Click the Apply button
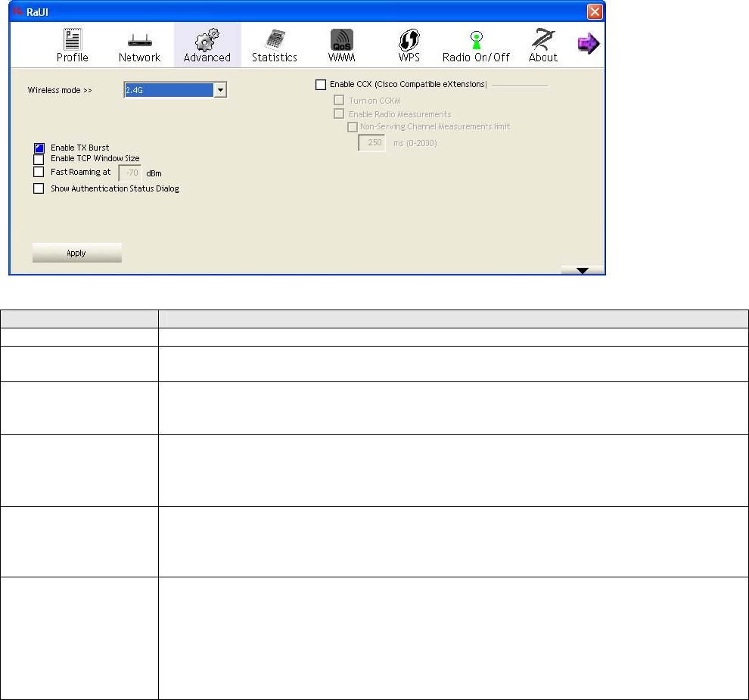The width and height of the screenshot is (749, 700). 76,254
